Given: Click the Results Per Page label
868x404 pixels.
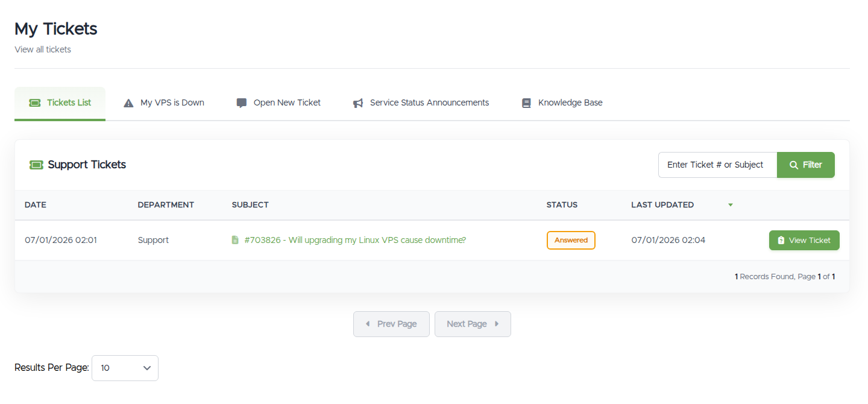Looking at the screenshot, I should pos(52,368).
